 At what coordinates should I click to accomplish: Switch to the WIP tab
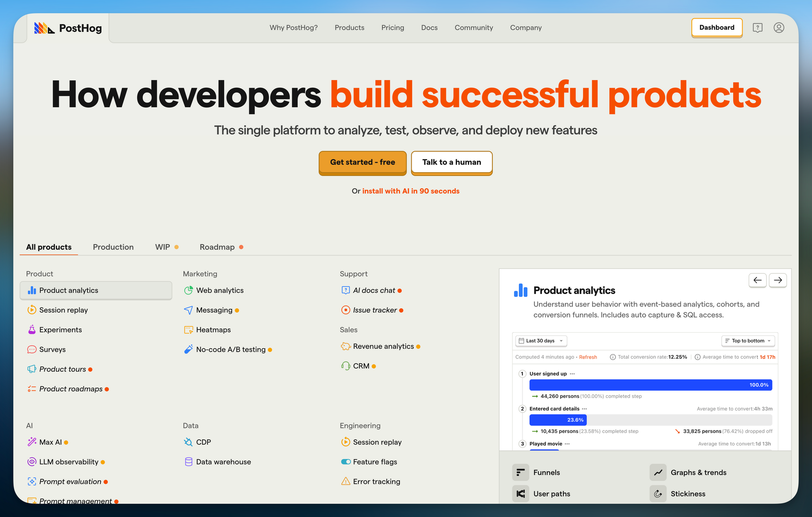coord(166,247)
